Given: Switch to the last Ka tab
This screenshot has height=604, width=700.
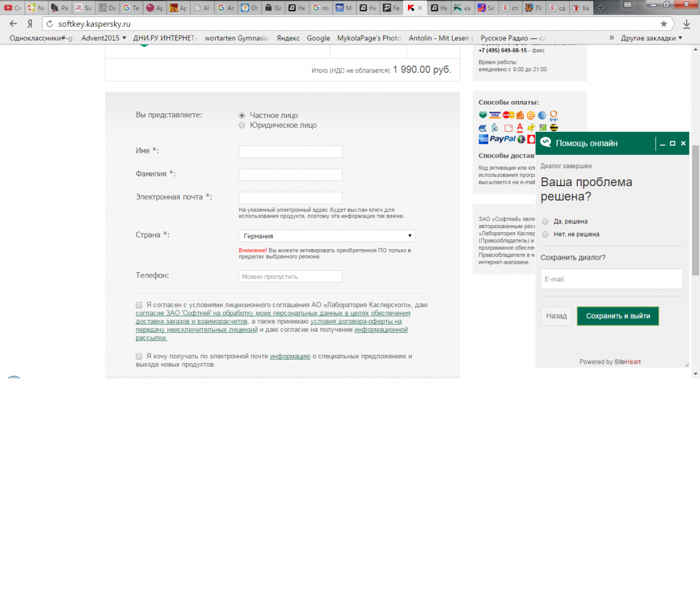Looking at the screenshot, I should point(580,8).
